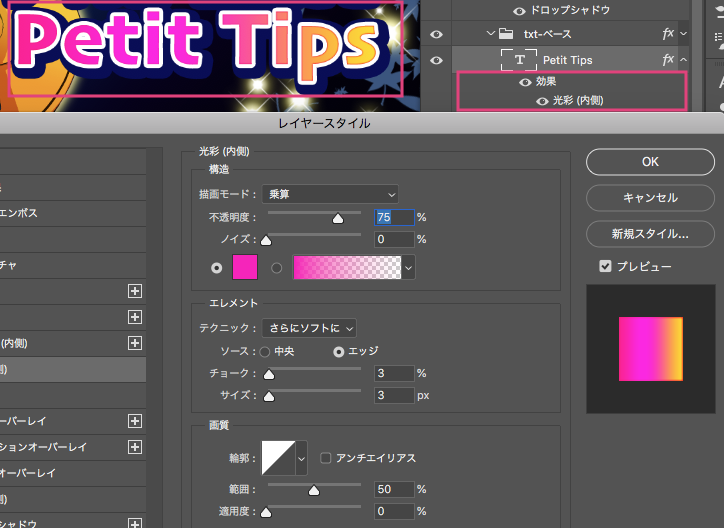
Task: Click the fx icon on txt-ベース
Action: pos(668,34)
